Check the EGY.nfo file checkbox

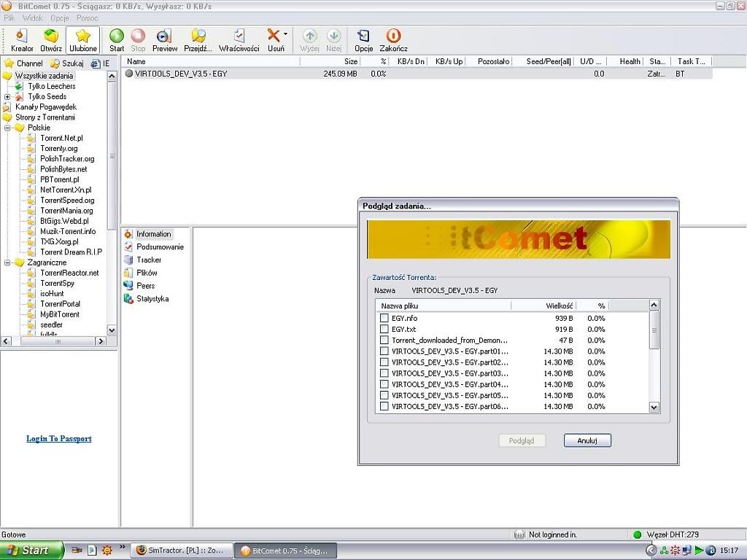[x=384, y=318]
